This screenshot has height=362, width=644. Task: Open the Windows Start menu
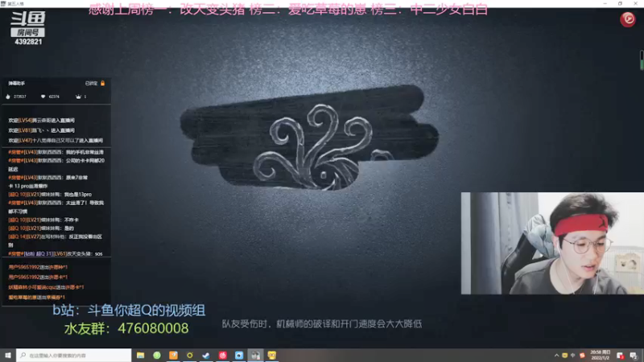click(x=8, y=356)
